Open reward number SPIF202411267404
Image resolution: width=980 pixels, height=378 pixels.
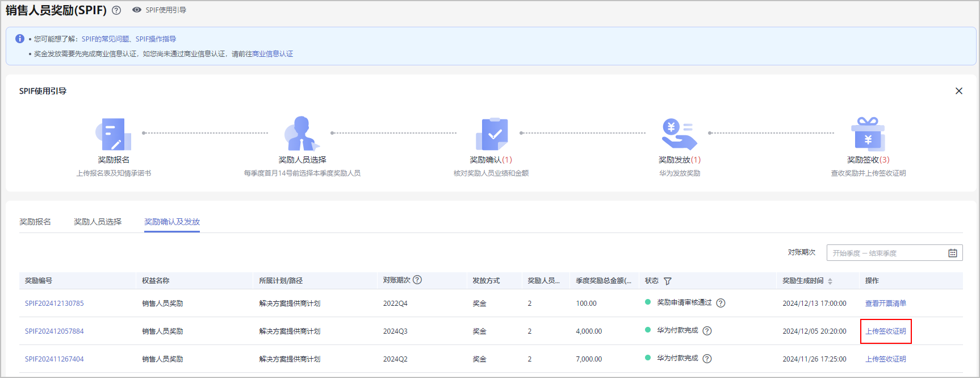tap(55, 359)
